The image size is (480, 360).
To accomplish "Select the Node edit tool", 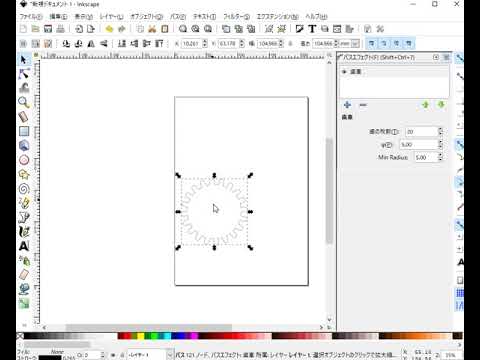I will (x=23, y=74).
